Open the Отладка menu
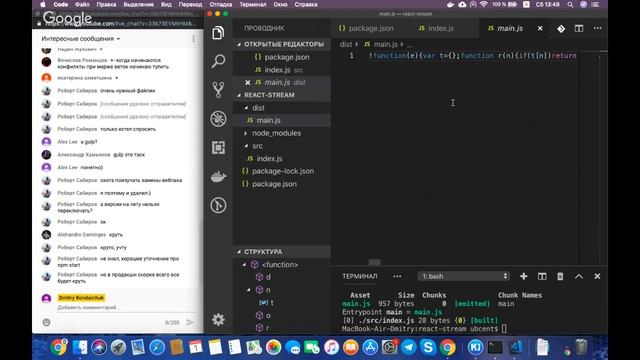640x360 pixels. pyautogui.click(x=221, y=4)
